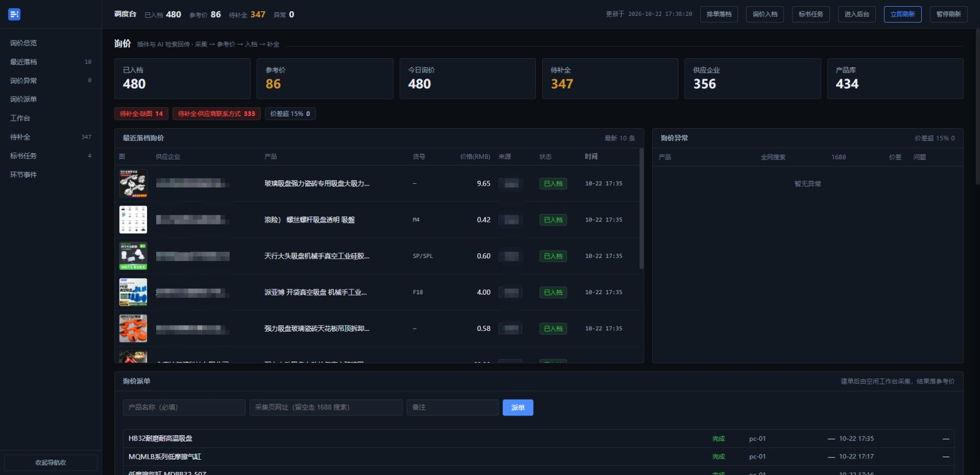The width and height of the screenshot is (980, 475).
Task: Click the 进入后台 button
Action: click(857, 14)
